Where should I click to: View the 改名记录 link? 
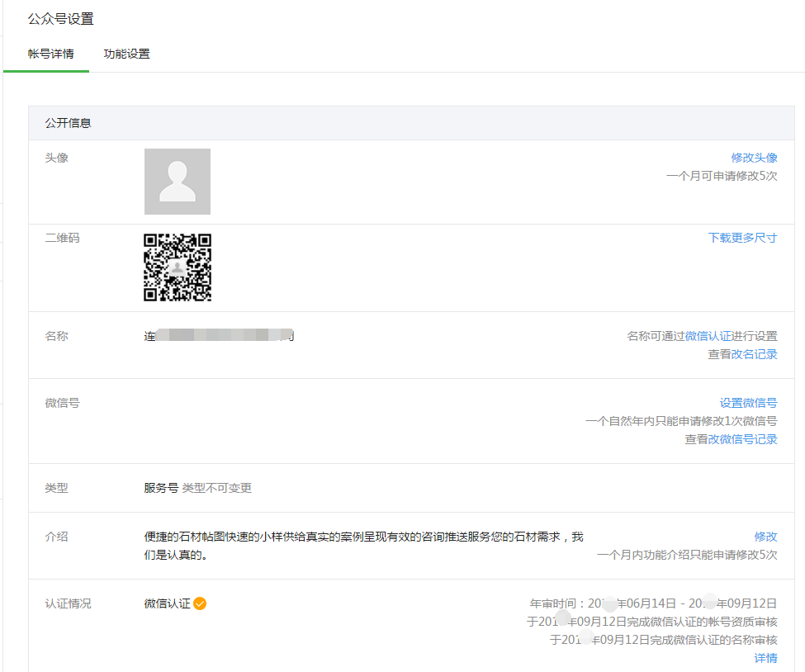[754, 354]
